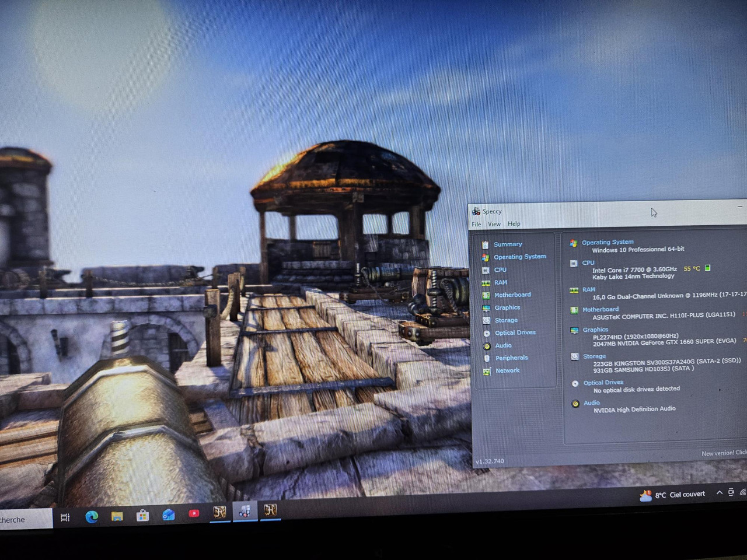Open the View menu in Speccy

pyautogui.click(x=494, y=224)
